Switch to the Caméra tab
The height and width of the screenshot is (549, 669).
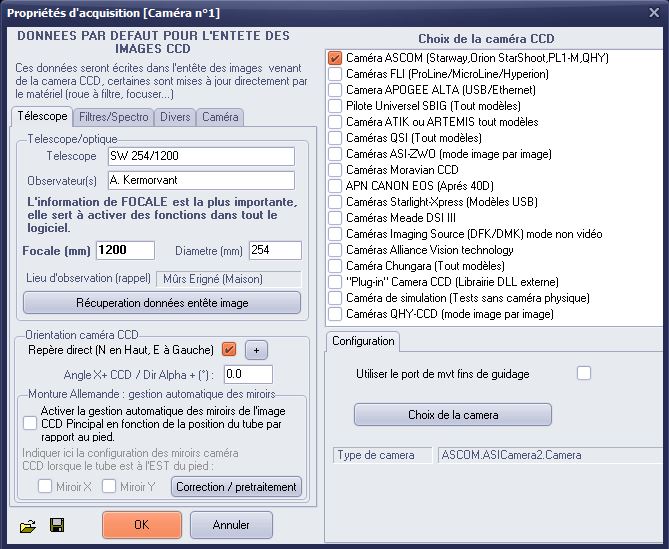(220, 117)
